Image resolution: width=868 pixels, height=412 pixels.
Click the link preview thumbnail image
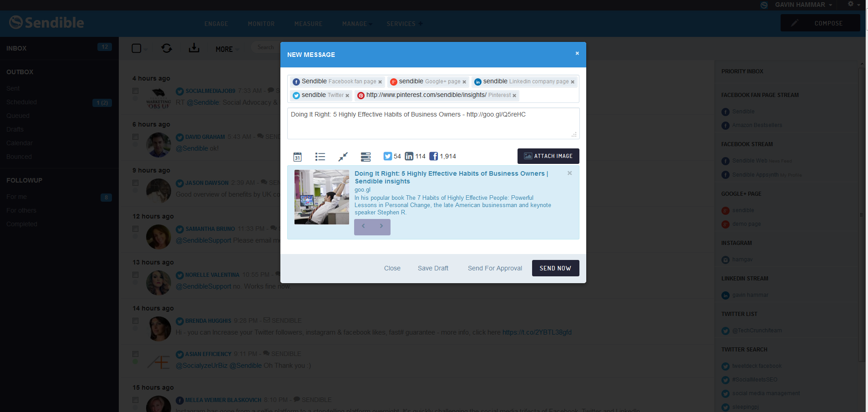point(321,197)
